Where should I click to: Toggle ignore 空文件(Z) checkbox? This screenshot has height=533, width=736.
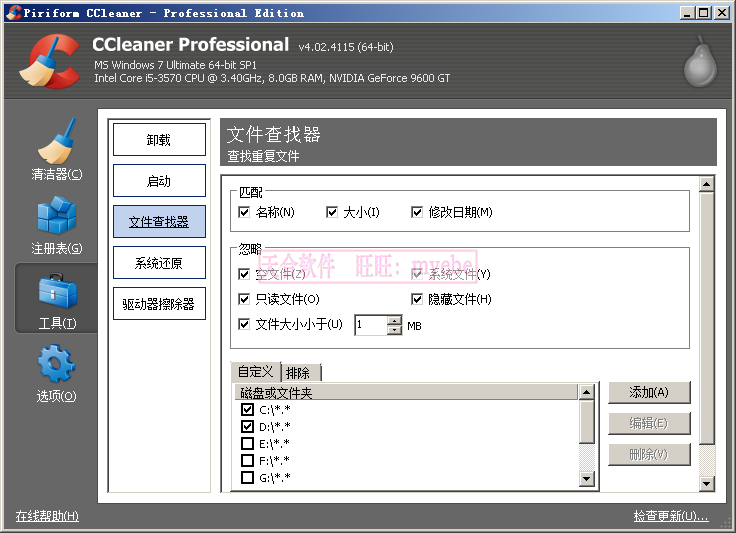pos(244,274)
